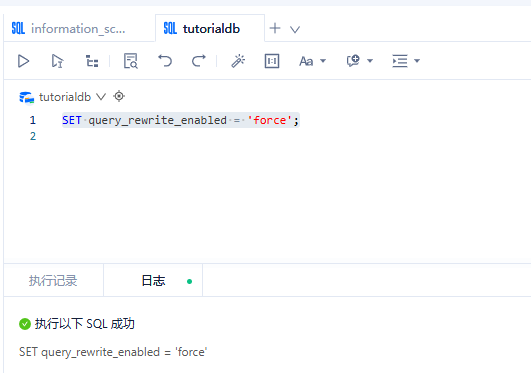
Task: Click line number 2 in the editor
Action: [x=33, y=136]
